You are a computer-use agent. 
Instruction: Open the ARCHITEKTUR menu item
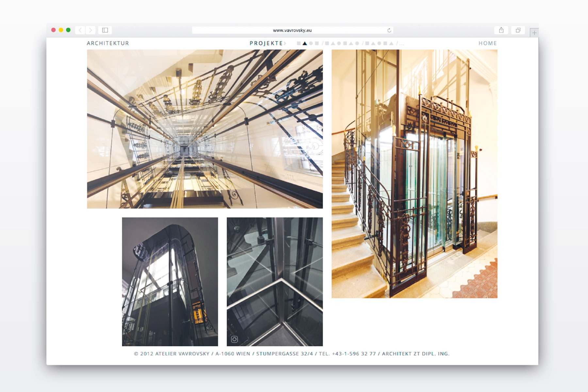pyautogui.click(x=108, y=43)
